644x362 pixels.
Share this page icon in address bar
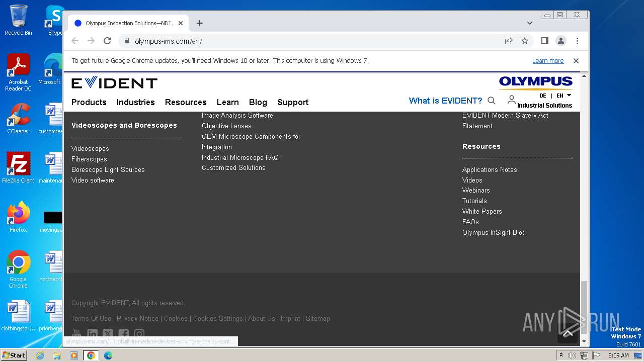coord(509,41)
